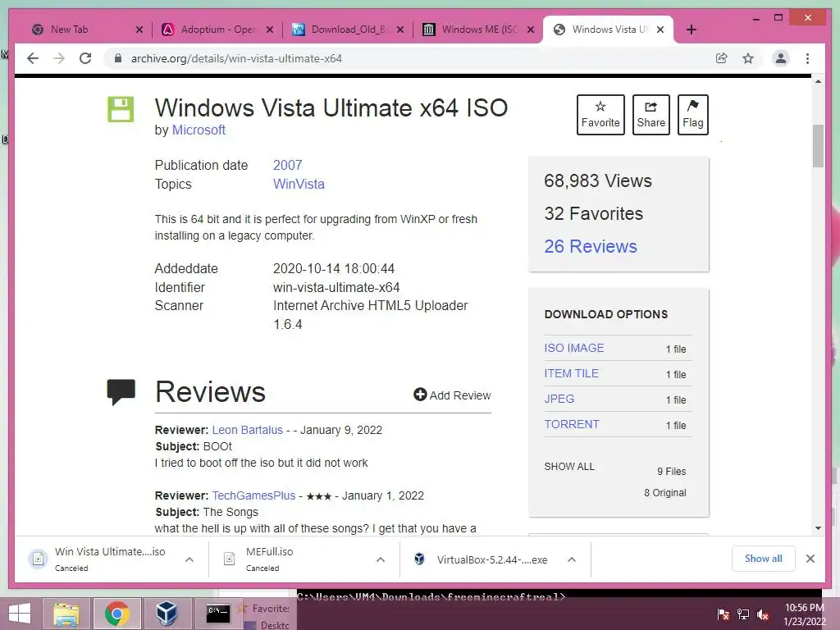Open VirtualBox from the taskbar
Image resolution: width=840 pixels, height=630 pixels.
pyautogui.click(x=166, y=614)
